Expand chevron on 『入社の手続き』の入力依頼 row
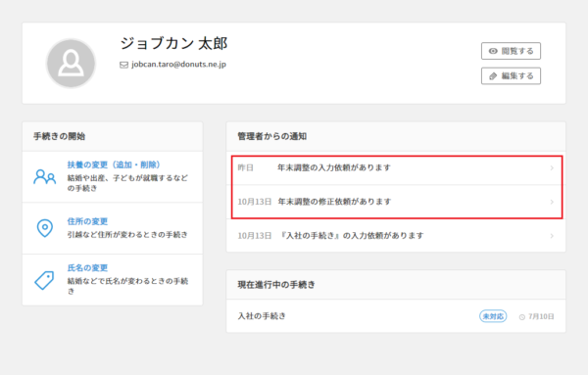This screenshot has width=588, height=375. (x=552, y=236)
